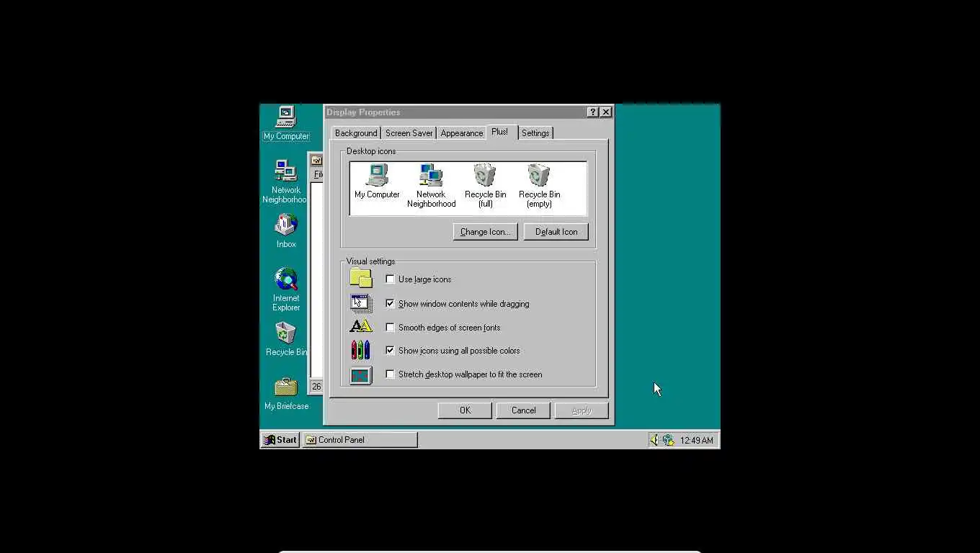This screenshot has height=553, width=980.
Task: Click the monitor wallpaper icon in Visual settings
Action: pos(361,375)
